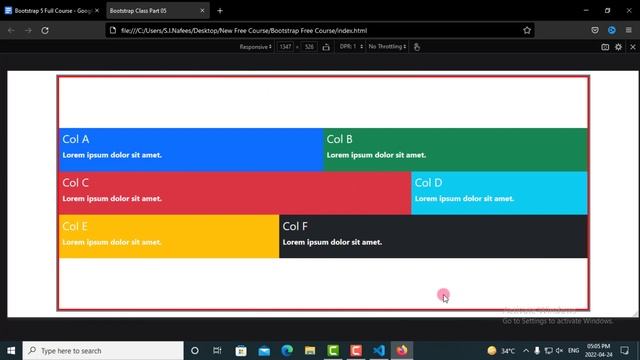The width and height of the screenshot is (640, 360).
Task: Open the DPR dropdown
Action: 351,47
